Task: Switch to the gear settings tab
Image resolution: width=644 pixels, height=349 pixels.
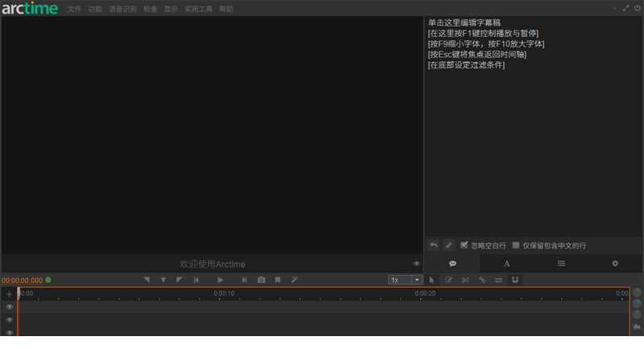Action: click(615, 264)
